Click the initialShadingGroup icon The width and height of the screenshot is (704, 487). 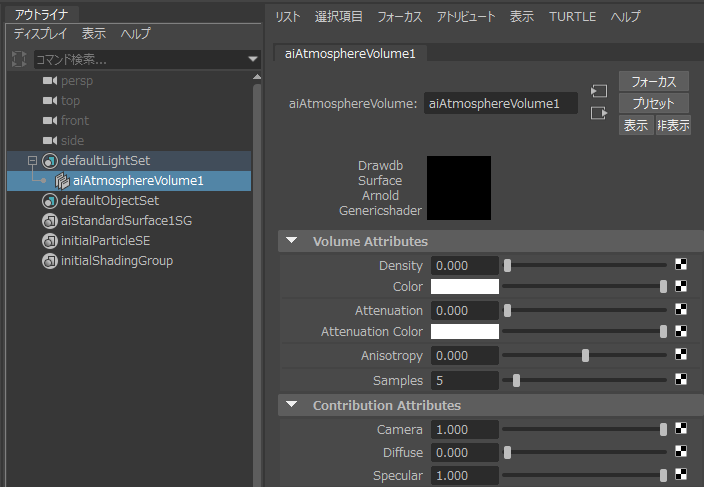[x=50, y=261]
